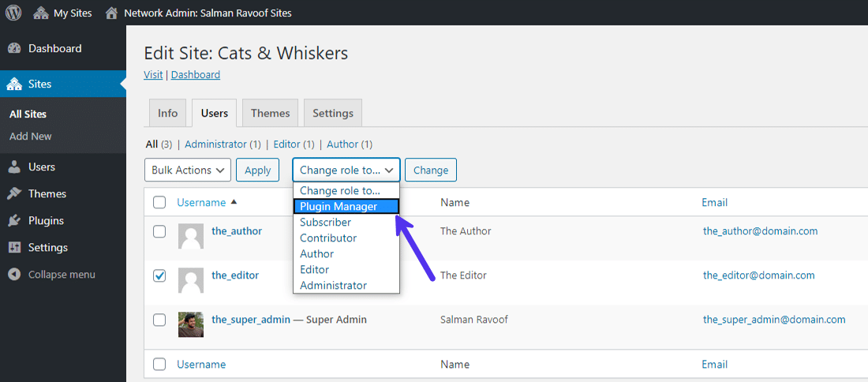Toggle the select-all checkbox in table header

(159, 202)
